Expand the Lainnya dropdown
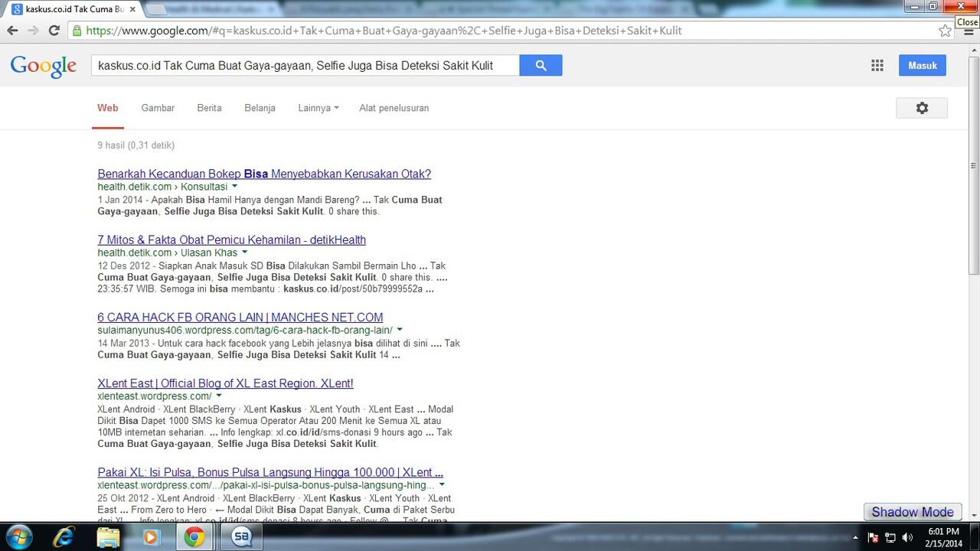980x551 pixels. coord(318,108)
